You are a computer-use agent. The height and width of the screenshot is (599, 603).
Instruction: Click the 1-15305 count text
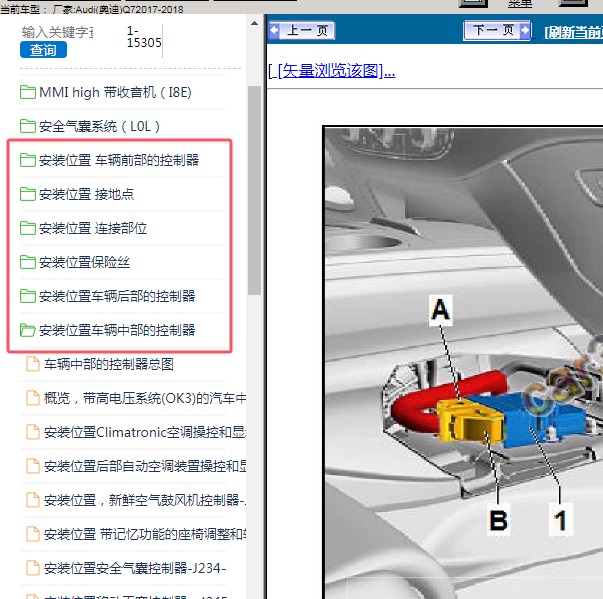(x=144, y=37)
